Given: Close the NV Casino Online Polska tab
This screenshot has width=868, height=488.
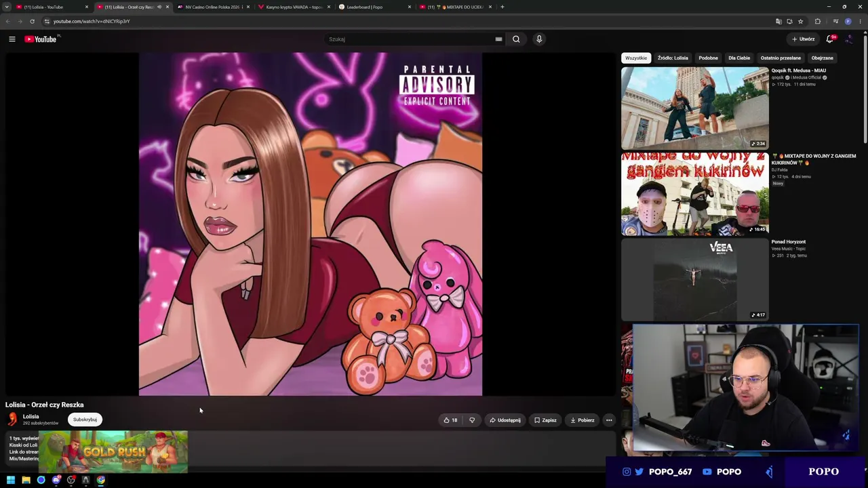Looking at the screenshot, I should [248, 7].
